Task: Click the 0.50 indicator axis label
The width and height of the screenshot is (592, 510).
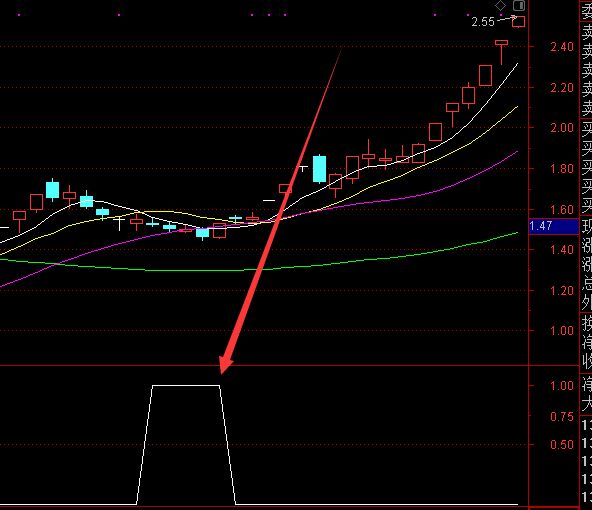Action: coord(562,444)
